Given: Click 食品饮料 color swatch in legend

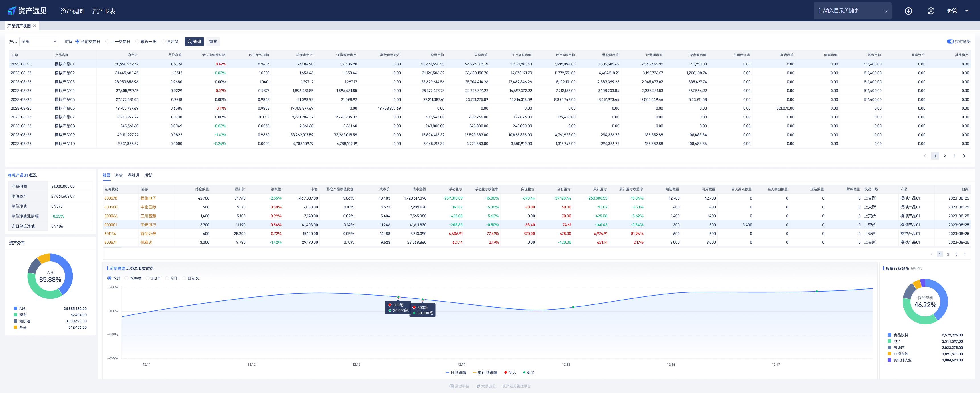Looking at the screenshot, I should [889, 335].
